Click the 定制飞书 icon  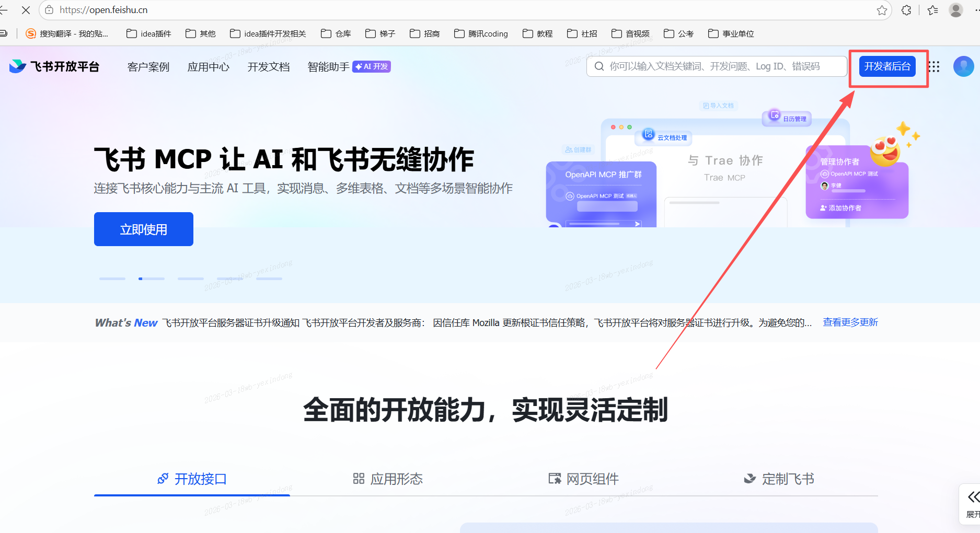click(x=750, y=479)
